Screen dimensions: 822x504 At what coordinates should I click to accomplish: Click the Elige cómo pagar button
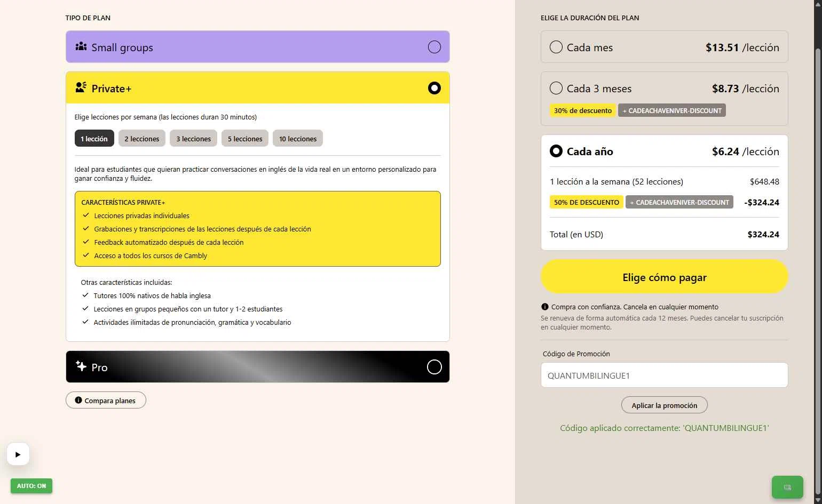coord(665,277)
